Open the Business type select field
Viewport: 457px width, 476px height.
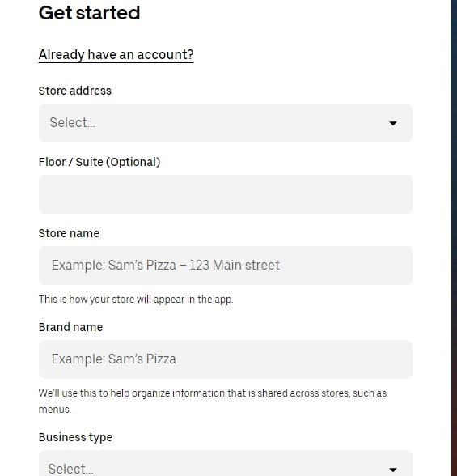point(226,463)
